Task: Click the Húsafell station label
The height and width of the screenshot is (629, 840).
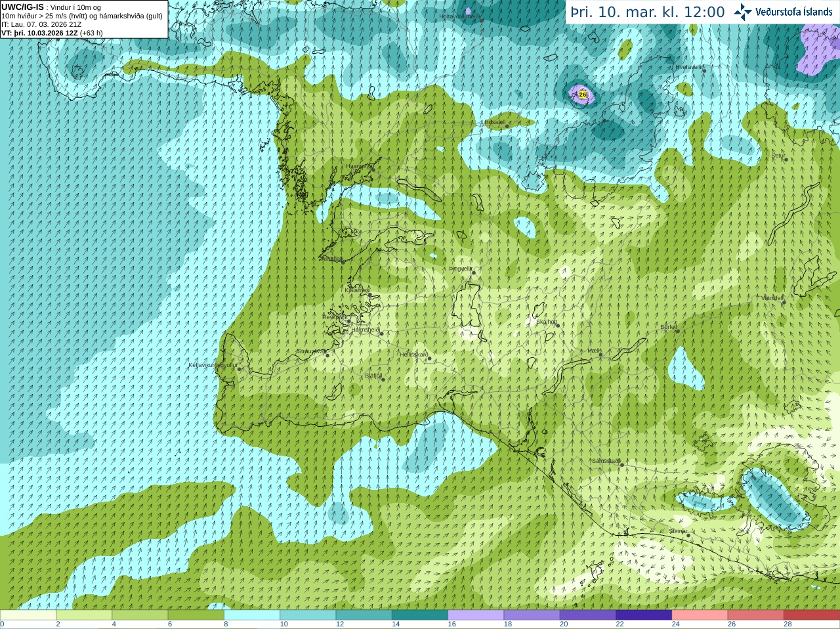Action: click(494, 122)
